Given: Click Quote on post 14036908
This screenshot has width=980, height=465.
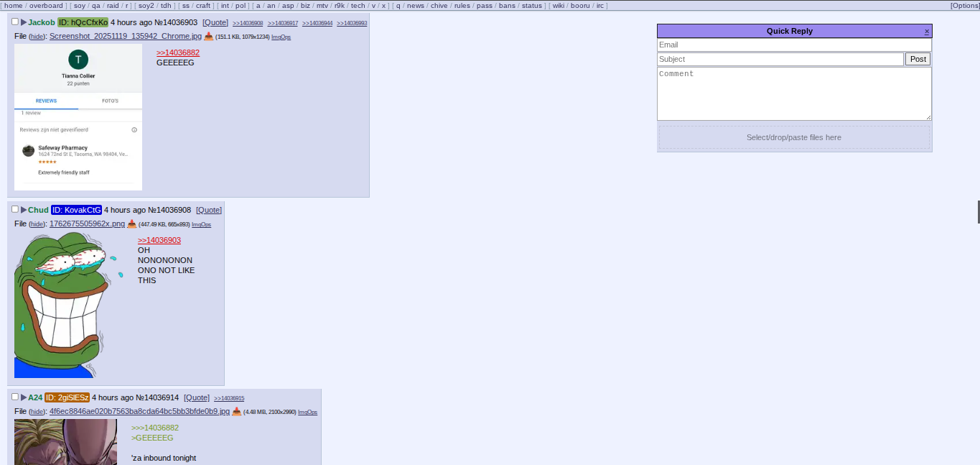Looking at the screenshot, I should click(x=209, y=210).
